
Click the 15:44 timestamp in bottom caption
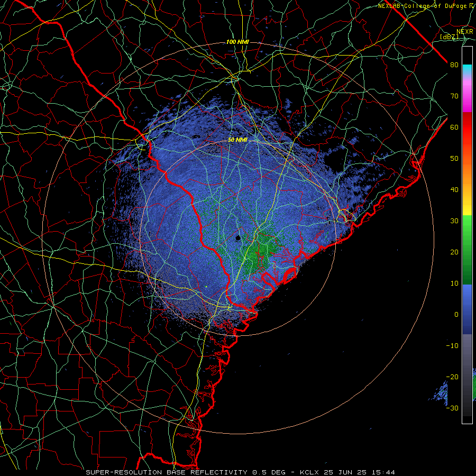pyautogui.click(x=383, y=472)
